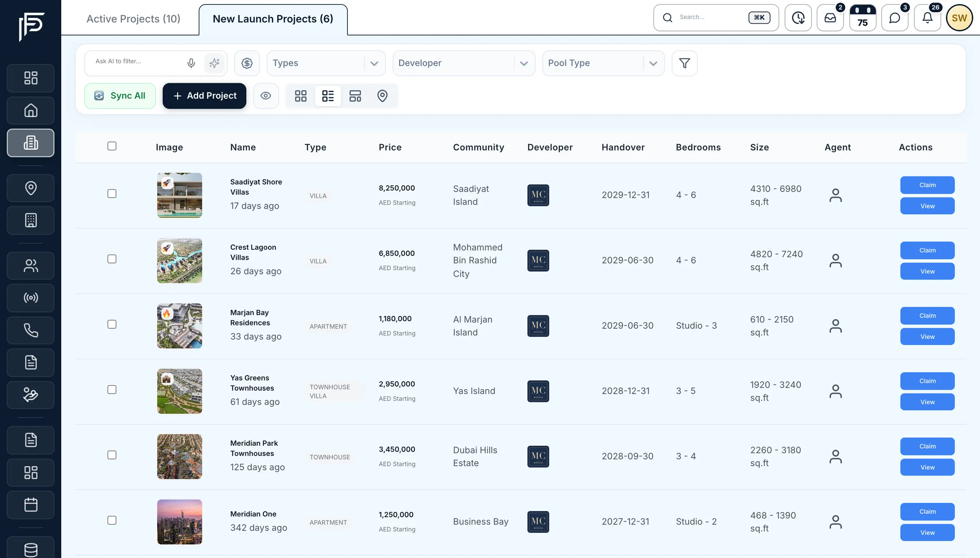Open the chat messages icon

895,18
